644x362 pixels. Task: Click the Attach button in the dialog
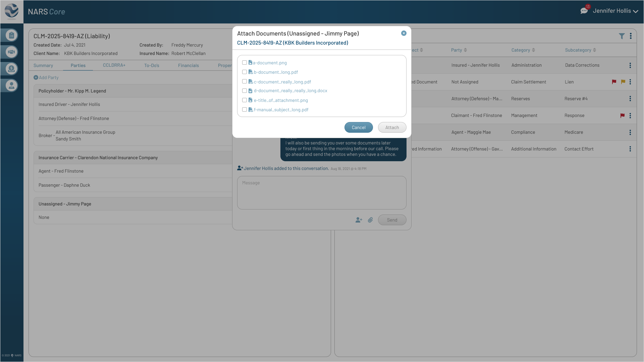pos(392,127)
